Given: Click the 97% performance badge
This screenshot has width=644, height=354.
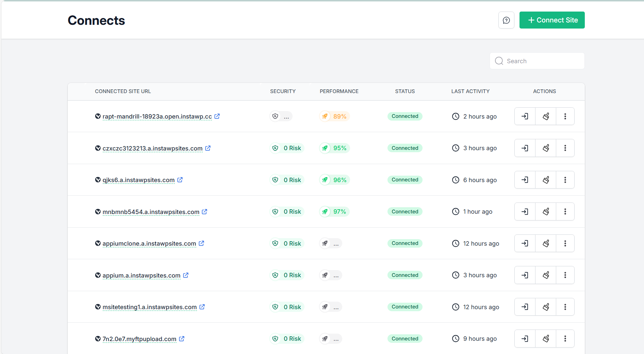Looking at the screenshot, I should [x=335, y=212].
